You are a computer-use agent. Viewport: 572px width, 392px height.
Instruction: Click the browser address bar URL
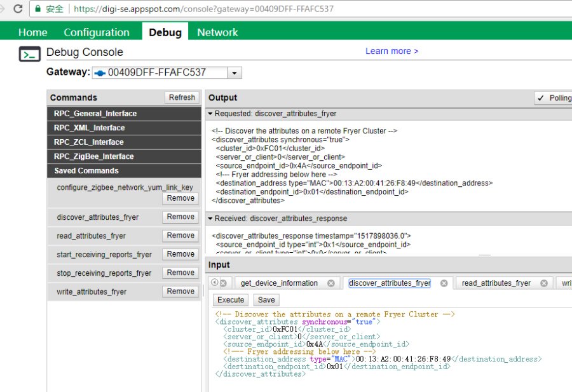point(203,9)
